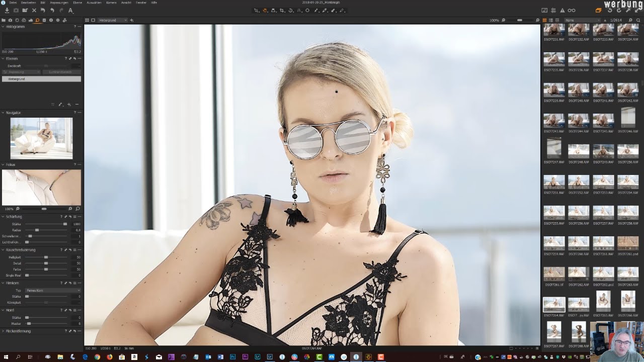
Task: Click the import images icon in the toolbar
Action: pyautogui.click(x=7, y=10)
